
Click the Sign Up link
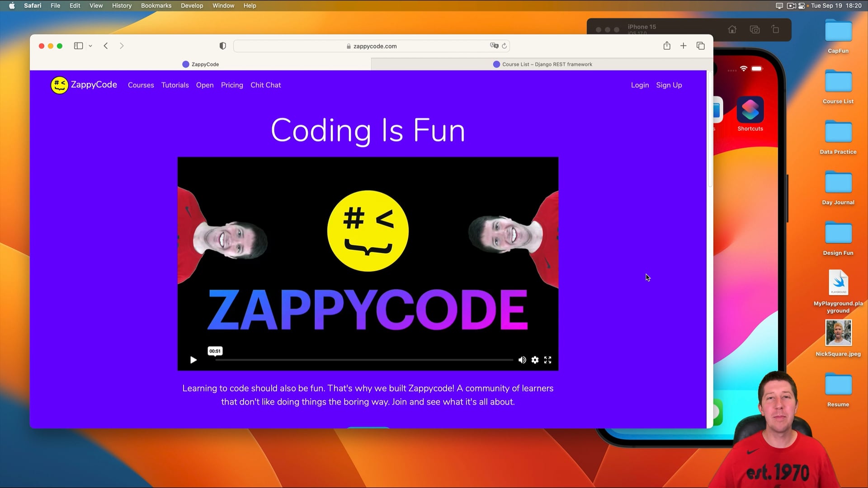tap(669, 85)
